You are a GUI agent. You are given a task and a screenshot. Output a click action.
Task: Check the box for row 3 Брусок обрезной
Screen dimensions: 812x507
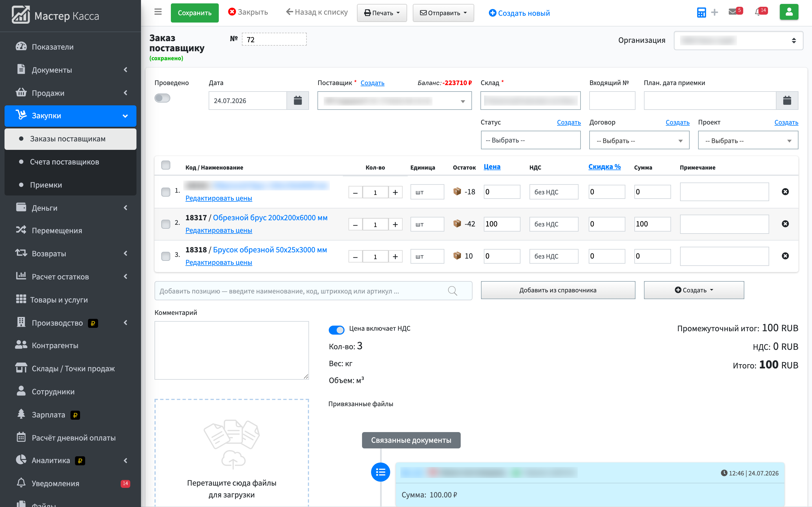tap(166, 256)
